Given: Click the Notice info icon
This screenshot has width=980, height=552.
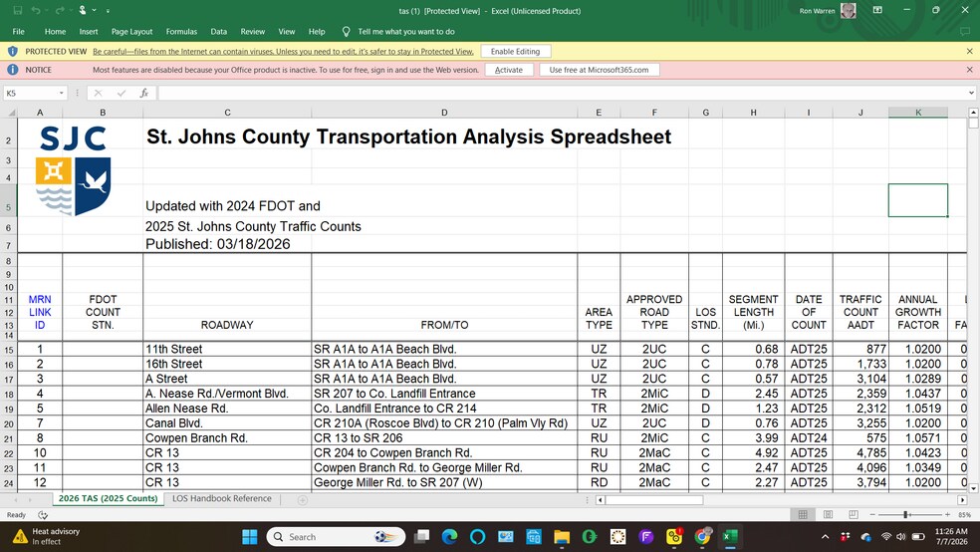Looking at the screenshot, I should point(13,70).
